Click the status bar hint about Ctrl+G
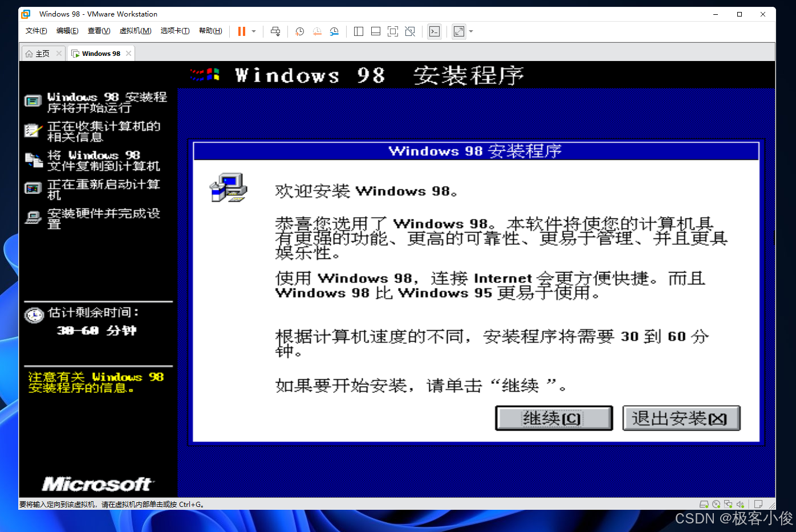The width and height of the screenshot is (796, 532). [x=112, y=505]
